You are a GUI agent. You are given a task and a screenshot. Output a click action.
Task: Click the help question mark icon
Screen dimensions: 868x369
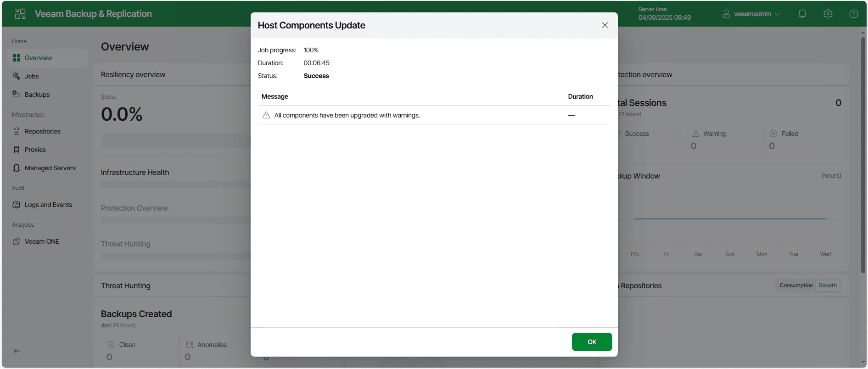coord(853,14)
